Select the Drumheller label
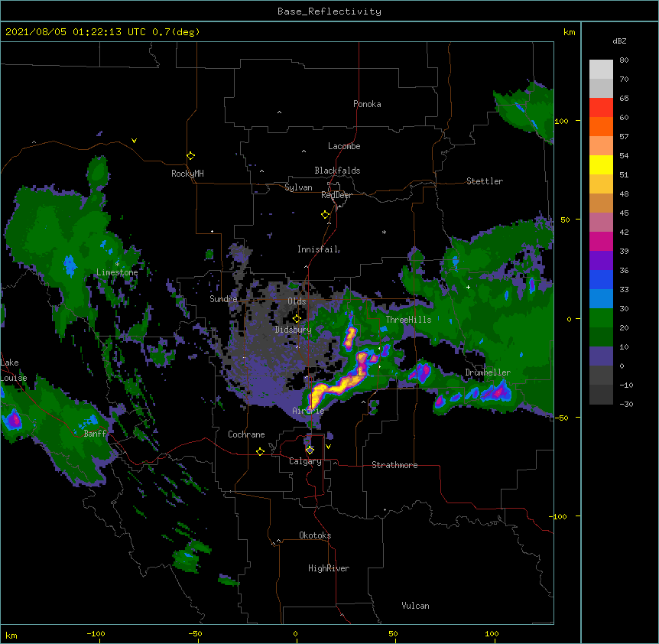Screen dimensions: 659x644 [488, 372]
